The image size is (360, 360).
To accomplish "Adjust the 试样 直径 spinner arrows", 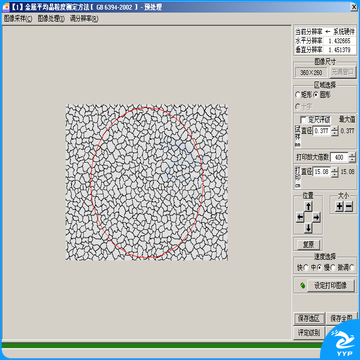I will pos(335,131).
